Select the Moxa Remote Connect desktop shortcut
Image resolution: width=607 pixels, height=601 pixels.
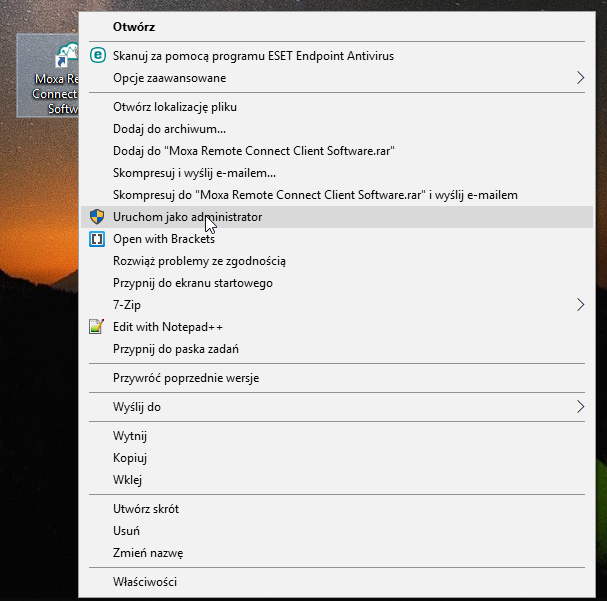point(48,78)
